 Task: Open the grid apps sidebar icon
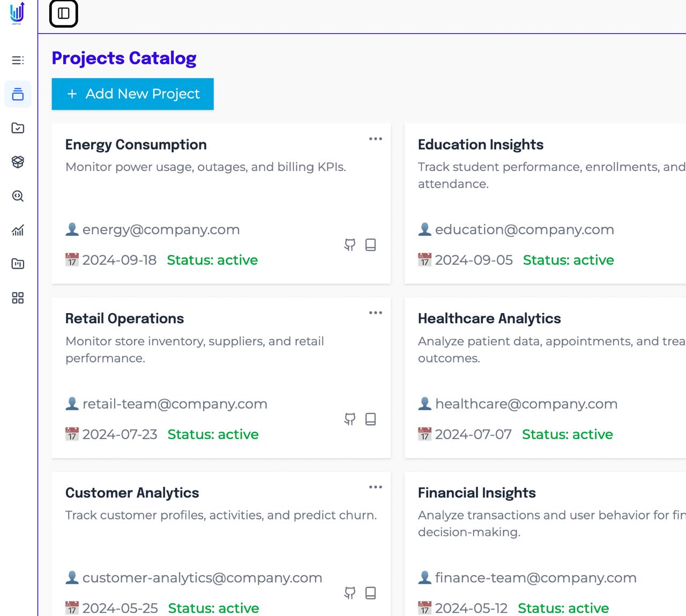click(x=18, y=298)
